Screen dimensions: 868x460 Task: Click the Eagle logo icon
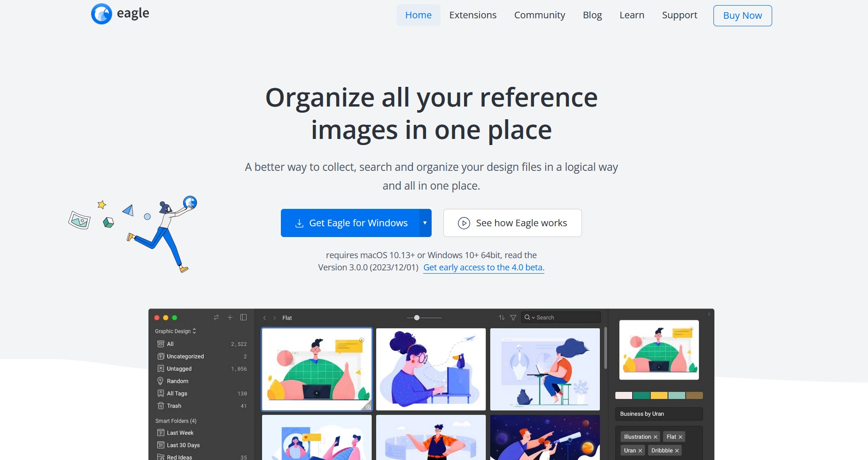[x=101, y=14]
